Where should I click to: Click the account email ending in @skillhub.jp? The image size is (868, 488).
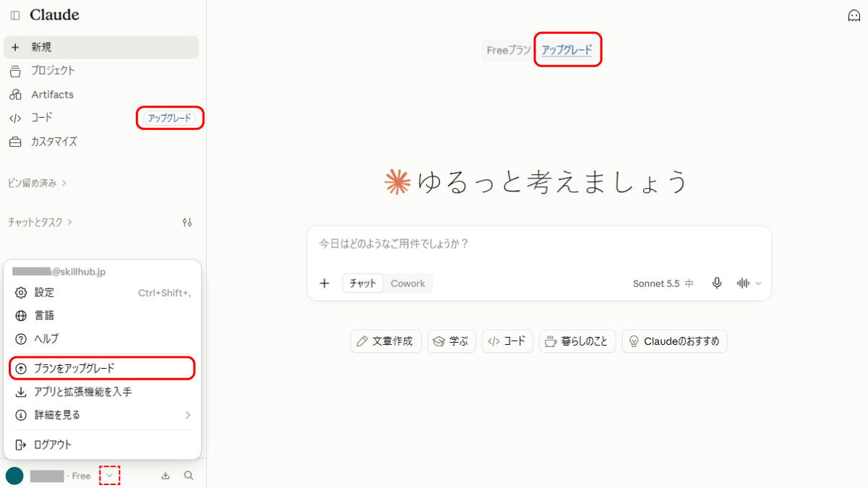click(59, 271)
